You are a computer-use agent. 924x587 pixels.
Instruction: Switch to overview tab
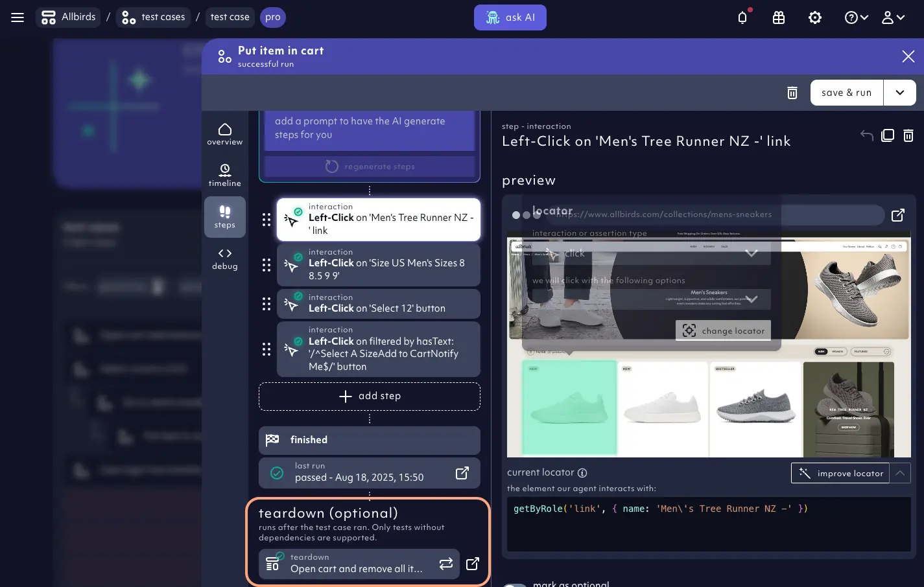click(x=225, y=134)
